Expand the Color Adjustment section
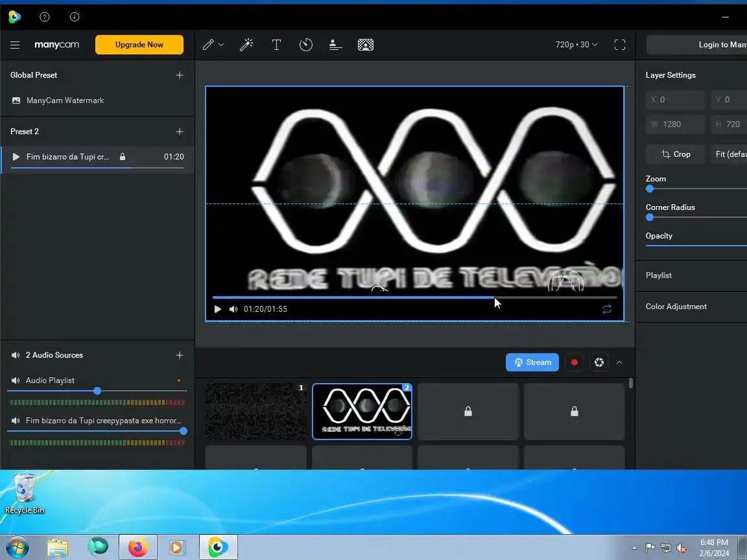 [x=691, y=307]
